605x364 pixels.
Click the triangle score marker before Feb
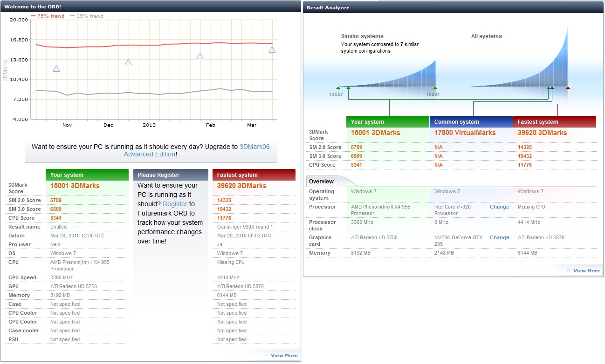[x=200, y=56]
